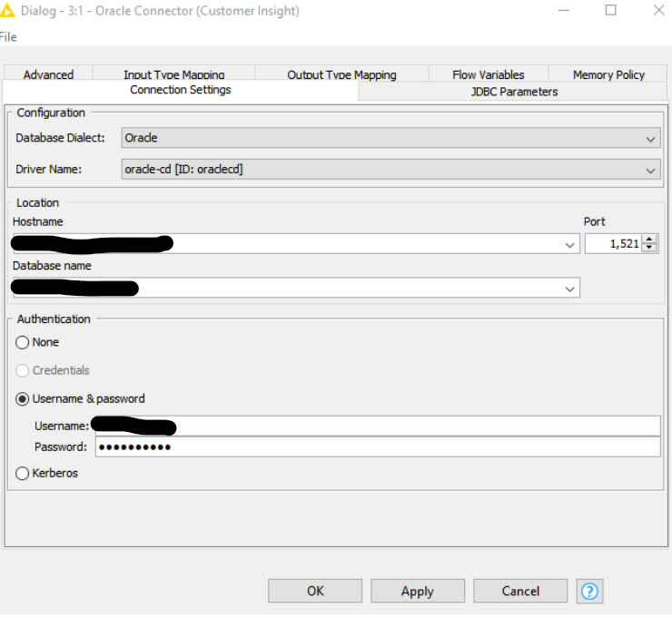Switch to the Flow Variables tab
Image resolution: width=672 pixels, height=618 pixels.
489,74
